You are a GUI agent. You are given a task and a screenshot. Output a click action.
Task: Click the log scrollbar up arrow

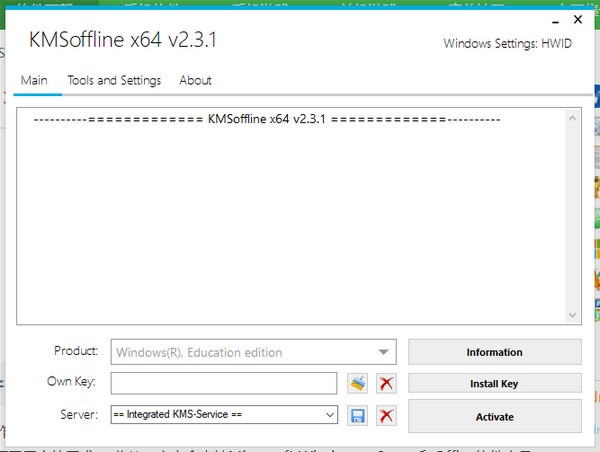click(x=572, y=118)
